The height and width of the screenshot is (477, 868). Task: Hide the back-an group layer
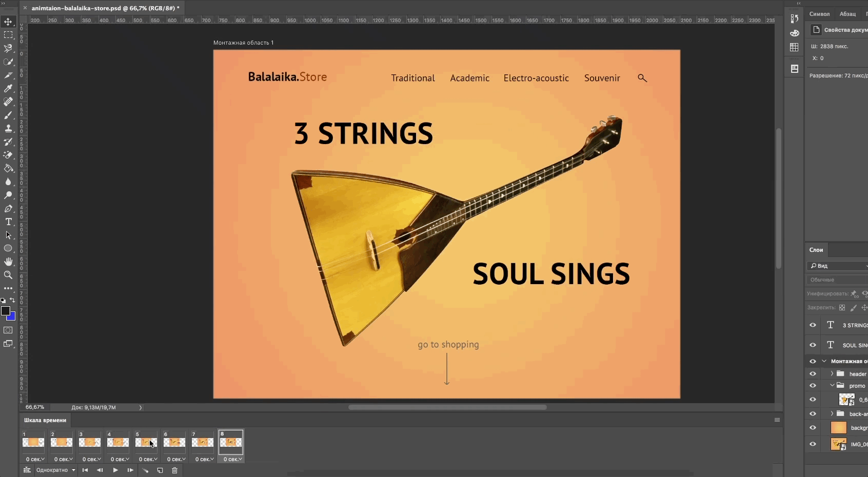point(813,414)
